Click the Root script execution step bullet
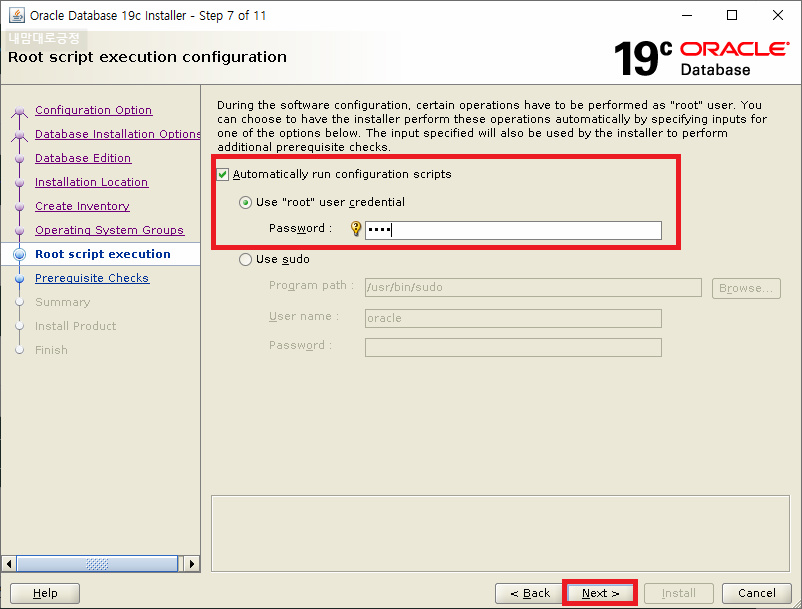This screenshot has height=609, width=802. 19,254
